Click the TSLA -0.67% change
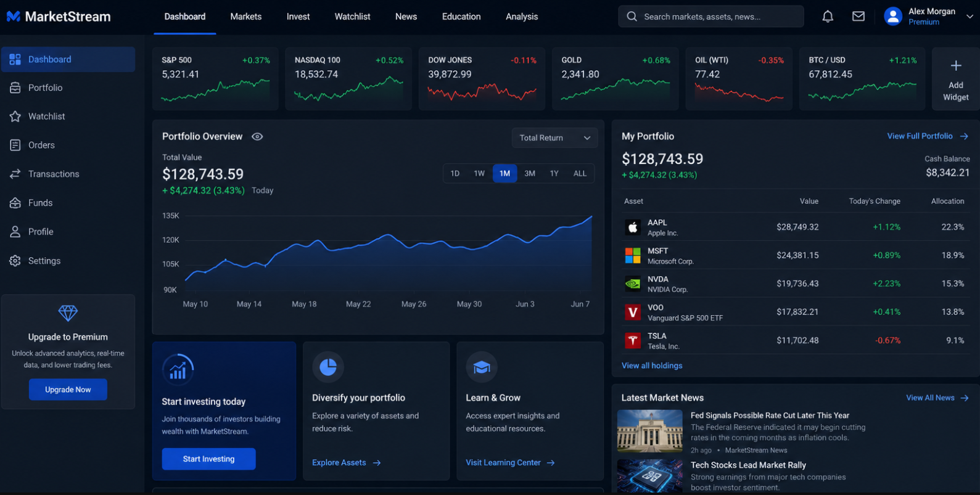The width and height of the screenshot is (980, 495). 887,341
